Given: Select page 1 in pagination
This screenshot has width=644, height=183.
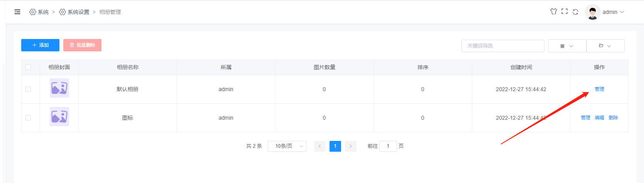Looking at the screenshot, I should coord(335,146).
